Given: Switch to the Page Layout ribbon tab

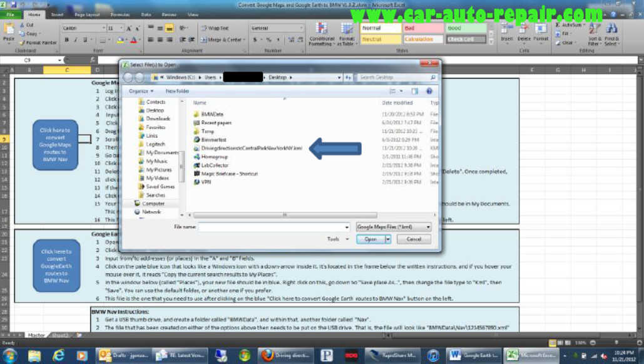Looking at the screenshot, I should [x=87, y=14].
